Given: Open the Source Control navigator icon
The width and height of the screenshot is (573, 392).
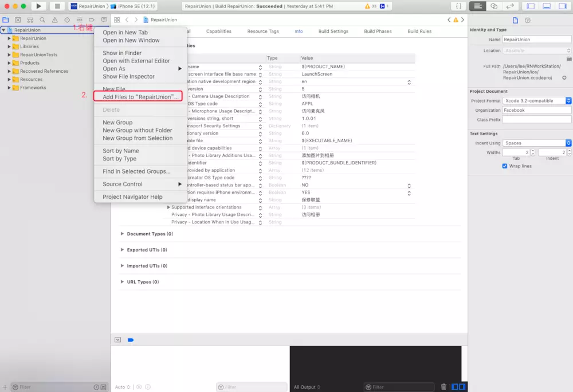Looking at the screenshot, I should [18, 19].
